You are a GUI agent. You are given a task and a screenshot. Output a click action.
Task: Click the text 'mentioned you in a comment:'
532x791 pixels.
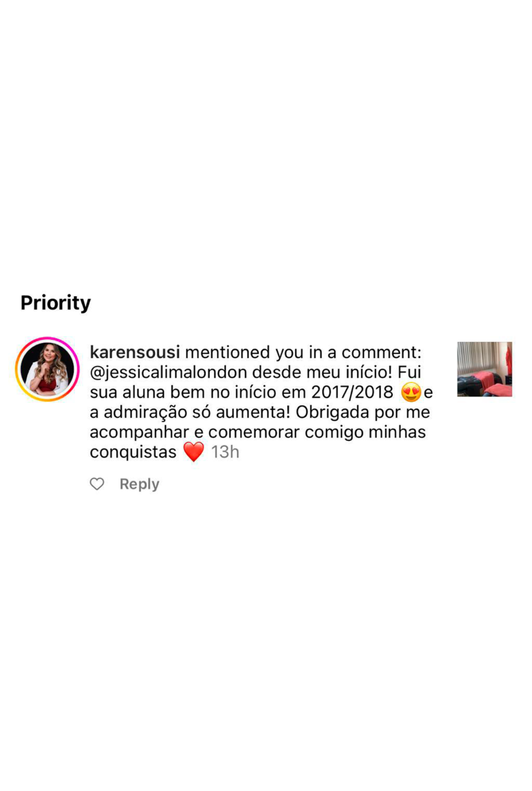(303, 352)
